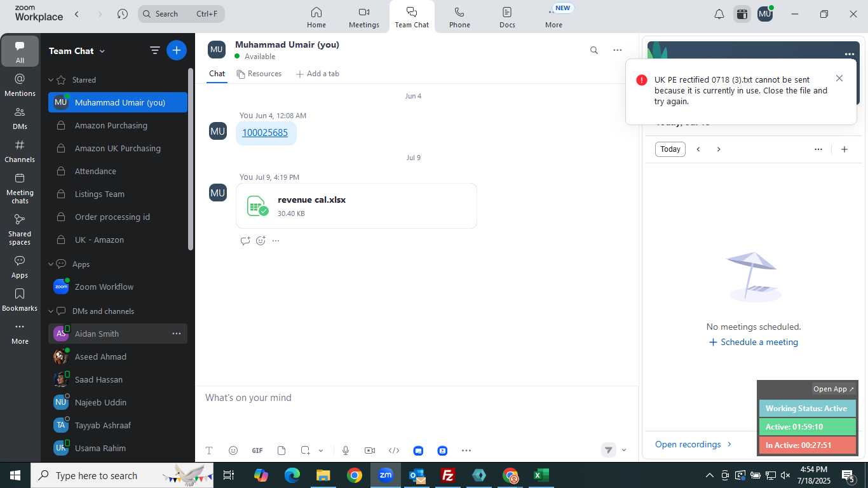Open FileZilla from the taskbar

448,475
